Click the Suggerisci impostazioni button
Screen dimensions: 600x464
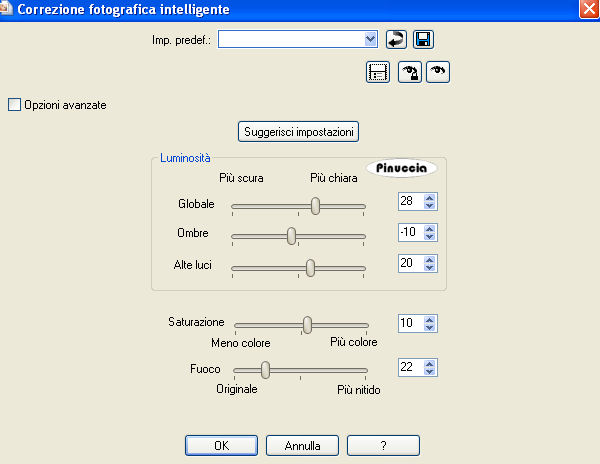298,131
